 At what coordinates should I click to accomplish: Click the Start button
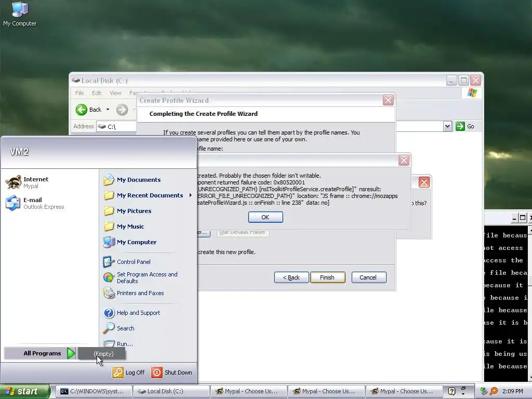pos(25,391)
